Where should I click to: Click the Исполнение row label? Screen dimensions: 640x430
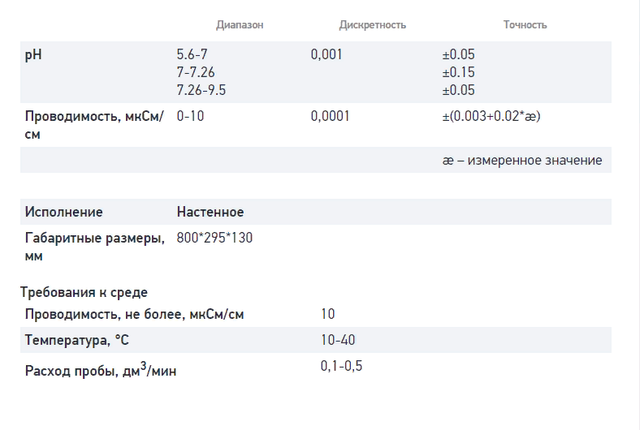64,212
